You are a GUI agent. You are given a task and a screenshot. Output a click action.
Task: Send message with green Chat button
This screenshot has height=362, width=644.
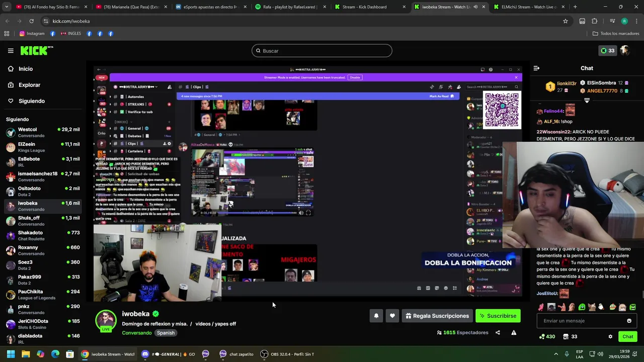tap(628, 336)
